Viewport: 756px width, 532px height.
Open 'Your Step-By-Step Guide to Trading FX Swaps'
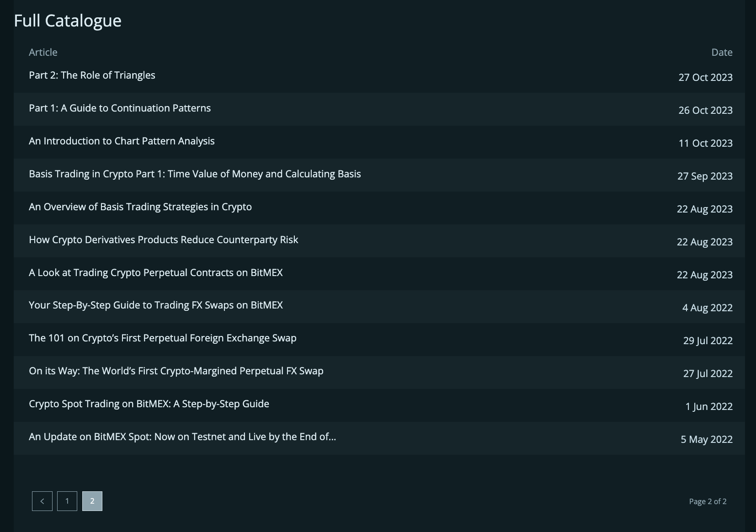156,305
